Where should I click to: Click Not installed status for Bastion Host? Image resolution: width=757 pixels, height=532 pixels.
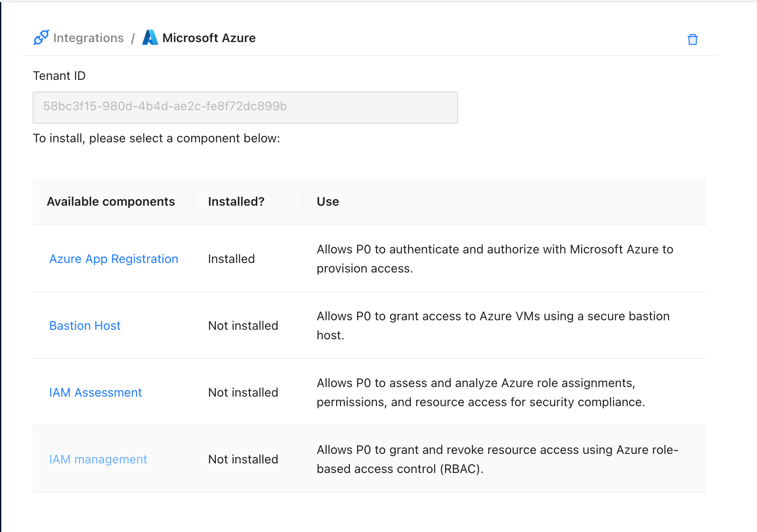tap(243, 326)
